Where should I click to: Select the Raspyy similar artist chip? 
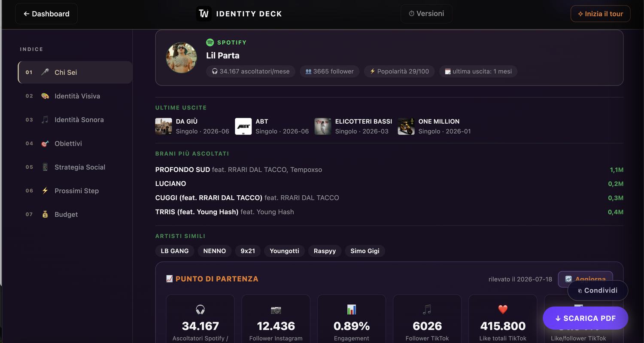(x=325, y=251)
